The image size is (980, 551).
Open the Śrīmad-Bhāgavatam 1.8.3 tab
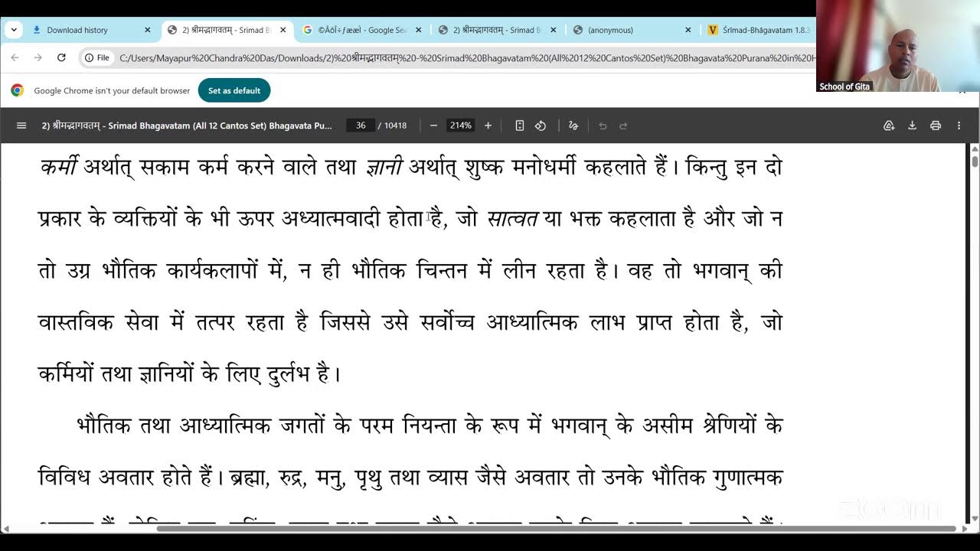[759, 30]
